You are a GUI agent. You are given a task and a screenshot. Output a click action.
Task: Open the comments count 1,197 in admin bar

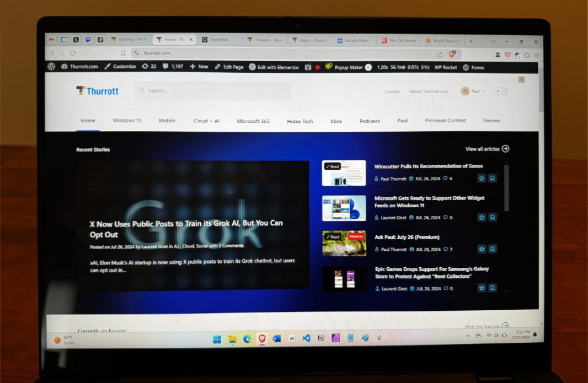click(173, 66)
